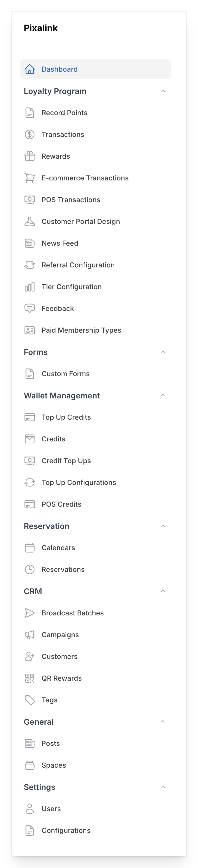Screen dimensions: 198x868
Task: Click the Transactions dollar icon
Action: (30, 134)
